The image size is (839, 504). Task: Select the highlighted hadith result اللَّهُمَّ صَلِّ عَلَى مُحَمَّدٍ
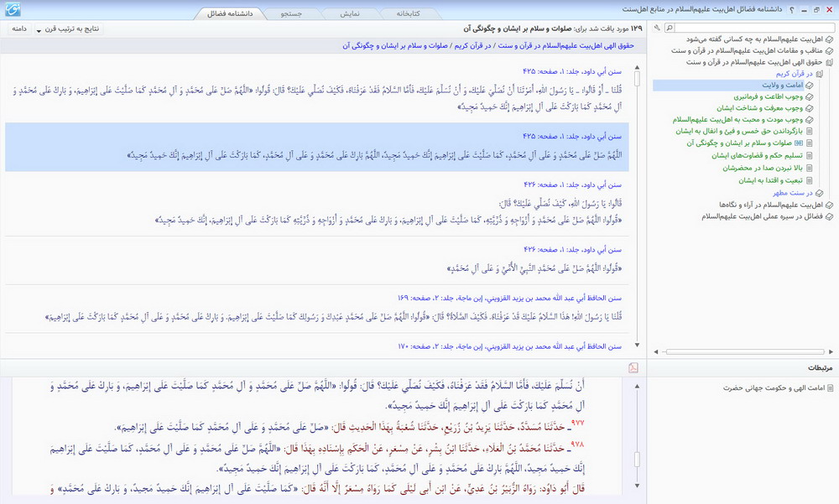pos(317,147)
